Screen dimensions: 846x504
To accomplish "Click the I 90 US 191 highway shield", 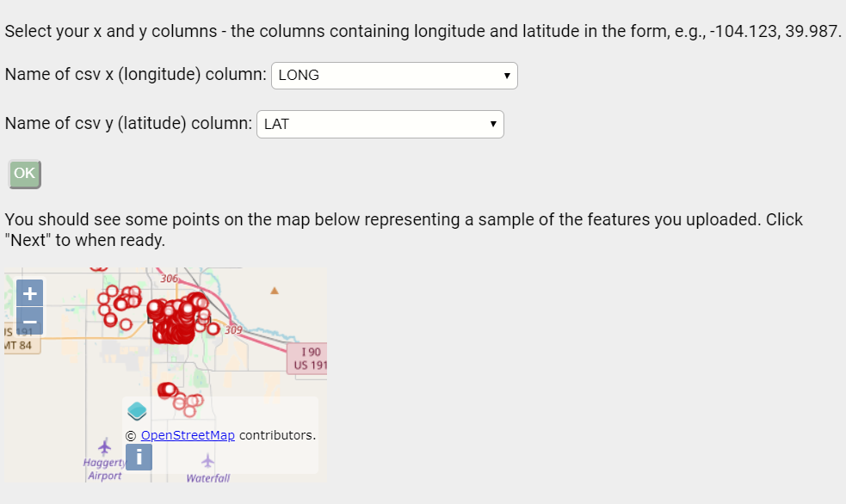I will (310, 356).
